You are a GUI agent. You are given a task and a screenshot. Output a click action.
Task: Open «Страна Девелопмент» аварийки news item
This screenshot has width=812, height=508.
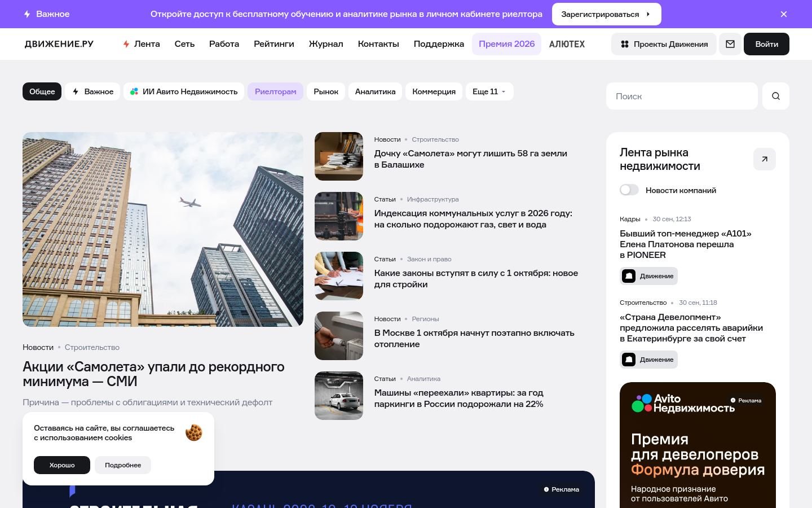(691, 327)
